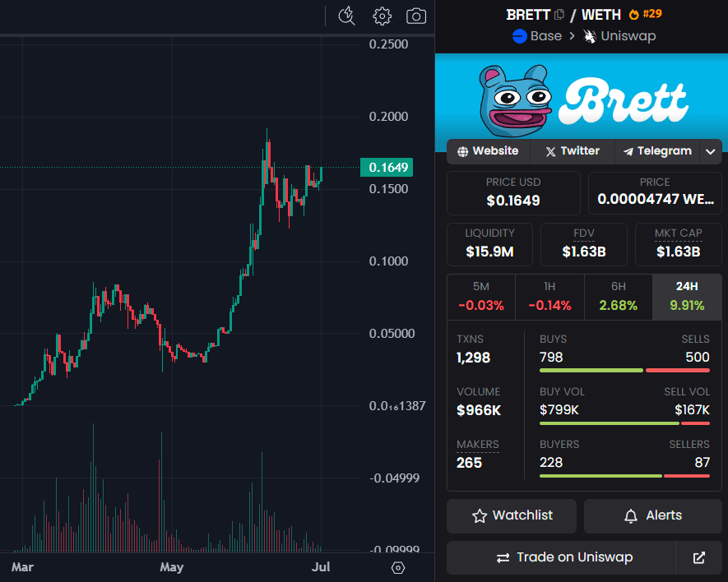Click the BUY VOL value $799K
This screenshot has height=582, width=728.
559,410
